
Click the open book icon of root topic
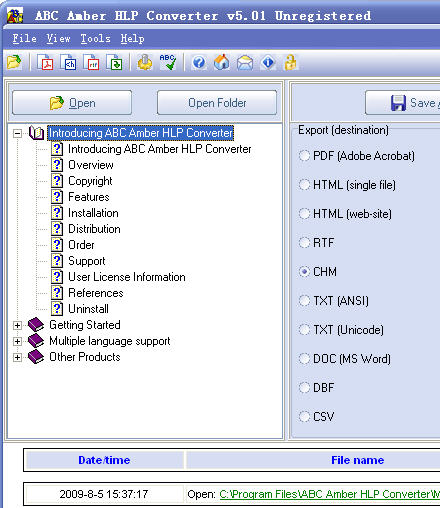(36, 133)
